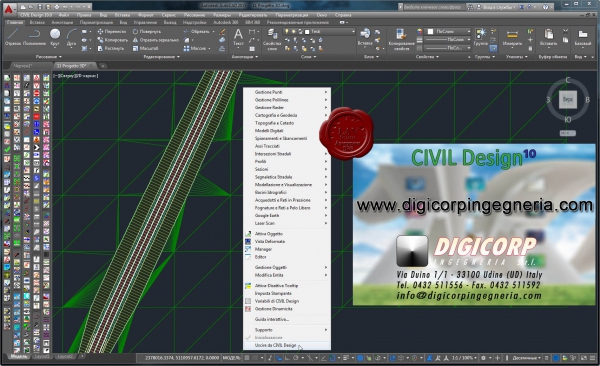Toggle the group selection icon under Группа
Viewport: 600px width, 366px height.
click(x=493, y=48)
